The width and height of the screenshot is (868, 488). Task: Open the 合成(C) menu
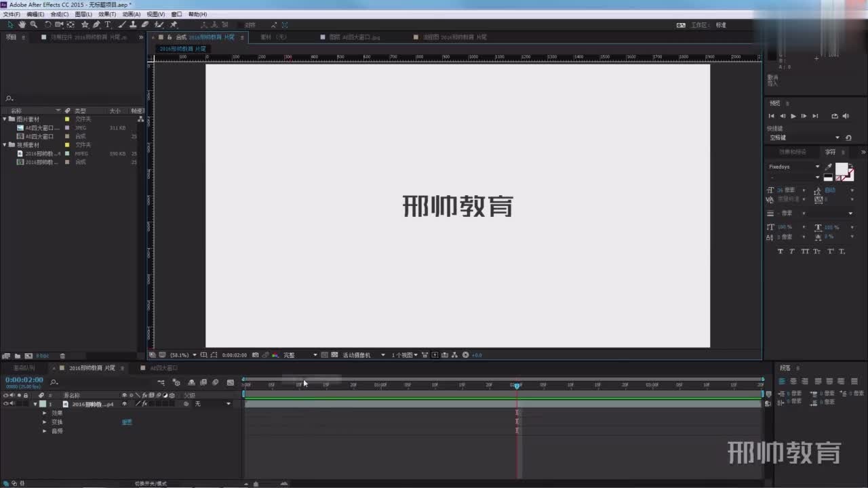click(x=60, y=14)
